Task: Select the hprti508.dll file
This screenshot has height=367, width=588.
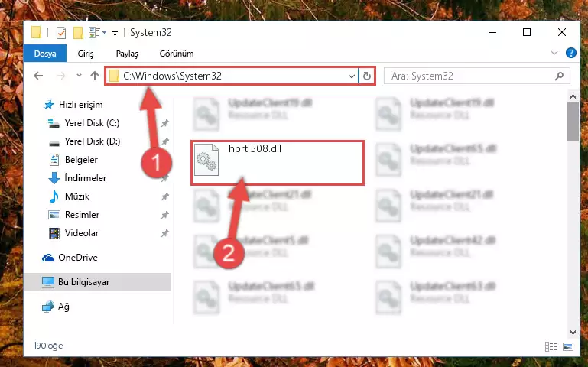Action: point(278,163)
